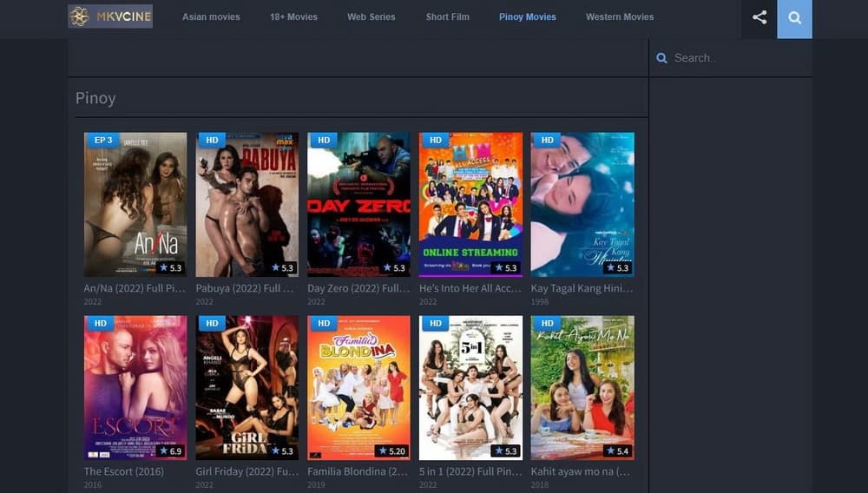Open 5 in 1 movie poster
Viewport: 868px width, 493px height.
coord(470,388)
